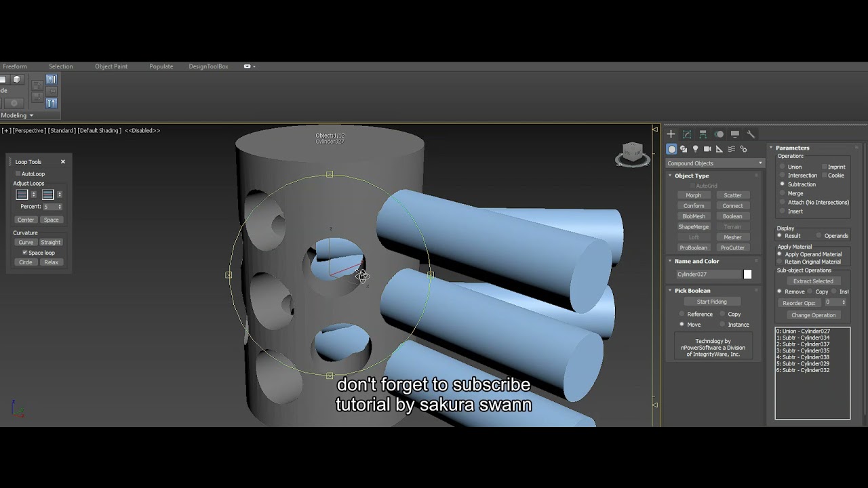
Task: Open the DesignToolBox ribbon tab
Action: pyautogui.click(x=208, y=66)
